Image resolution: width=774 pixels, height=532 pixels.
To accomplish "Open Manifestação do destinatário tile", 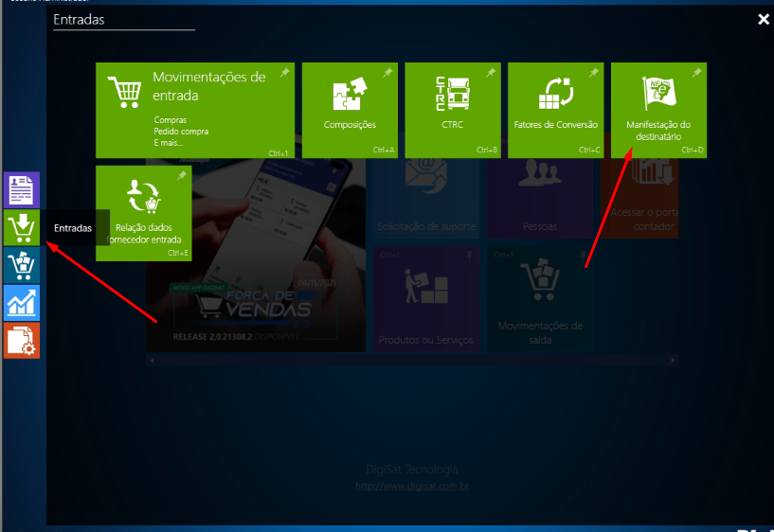I will (x=658, y=110).
